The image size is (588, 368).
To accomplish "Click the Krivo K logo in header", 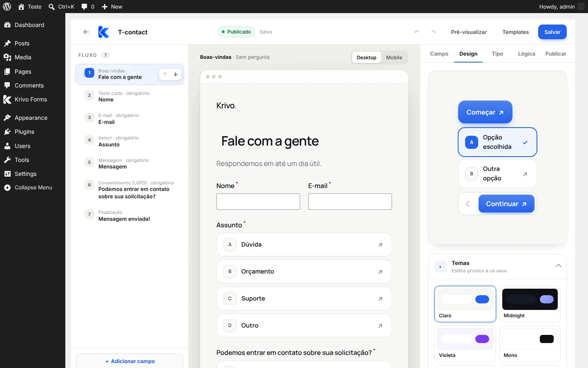I will click(104, 32).
